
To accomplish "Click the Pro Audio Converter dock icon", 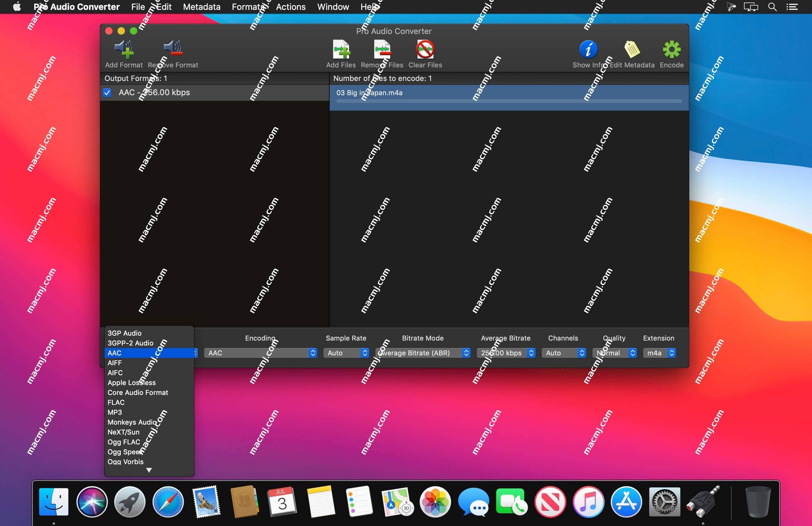I will point(703,502).
